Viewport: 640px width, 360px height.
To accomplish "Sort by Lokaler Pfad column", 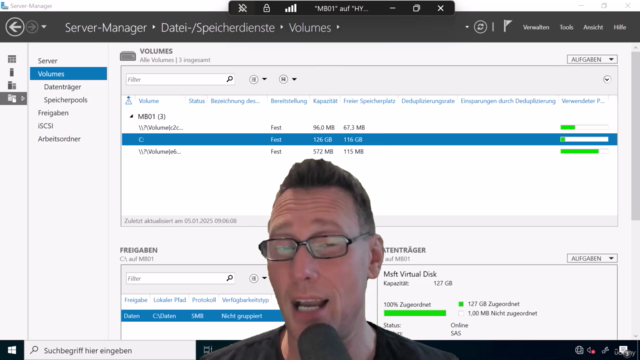I will pyautogui.click(x=169, y=300).
